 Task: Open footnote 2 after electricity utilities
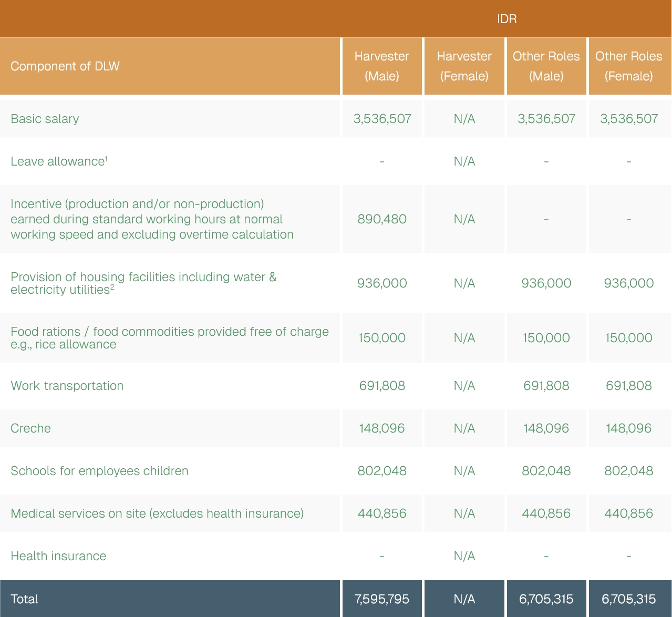pos(112,287)
